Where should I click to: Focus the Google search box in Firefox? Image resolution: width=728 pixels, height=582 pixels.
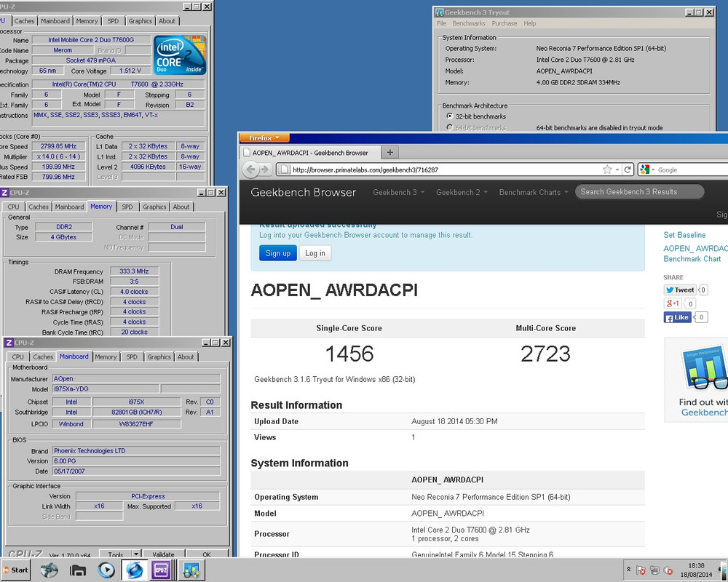(692, 170)
